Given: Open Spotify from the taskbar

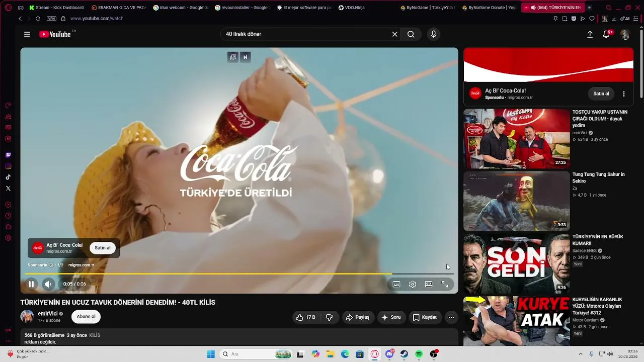Looking at the screenshot, I should click(419, 354).
